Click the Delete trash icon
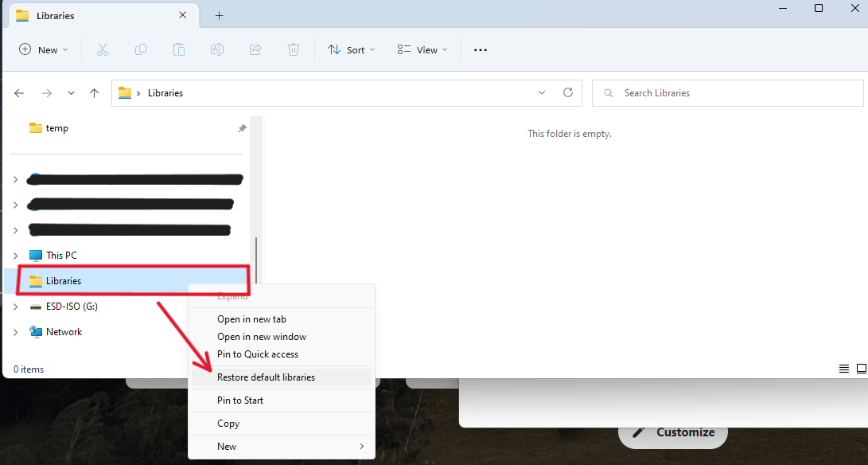 coord(294,50)
